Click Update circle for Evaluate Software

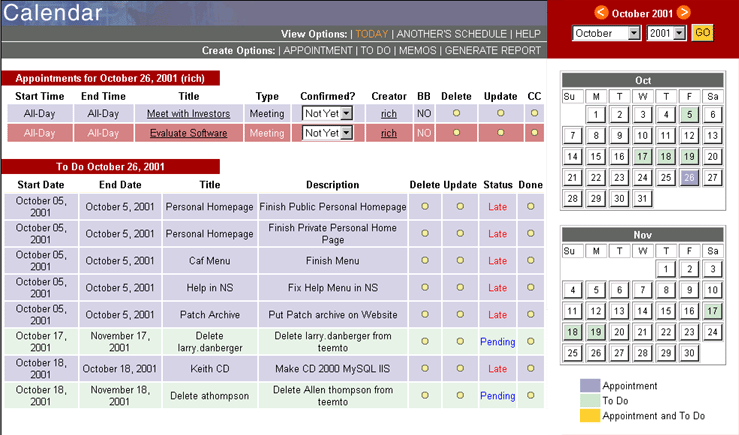coord(501,133)
